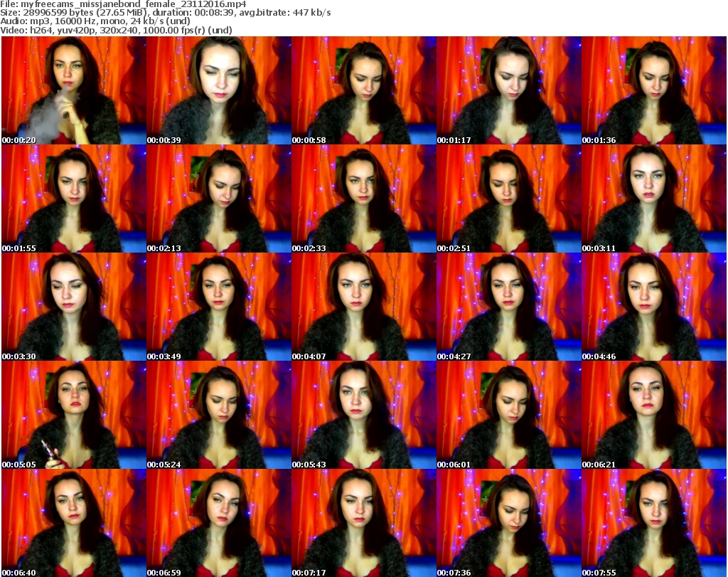Click the 'Audio: mp3, 16000 Hz' info line
The height and width of the screenshot is (577, 728).
[95, 21]
